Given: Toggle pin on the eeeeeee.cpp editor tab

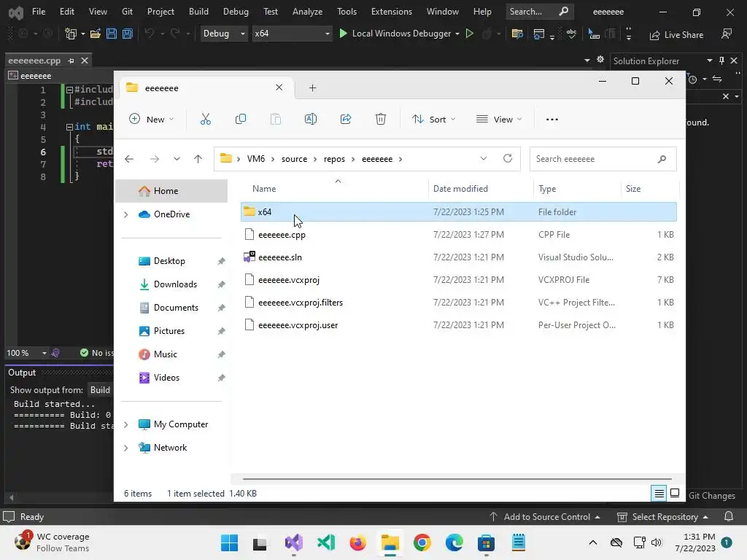Looking at the screenshot, I should (x=71, y=61).
